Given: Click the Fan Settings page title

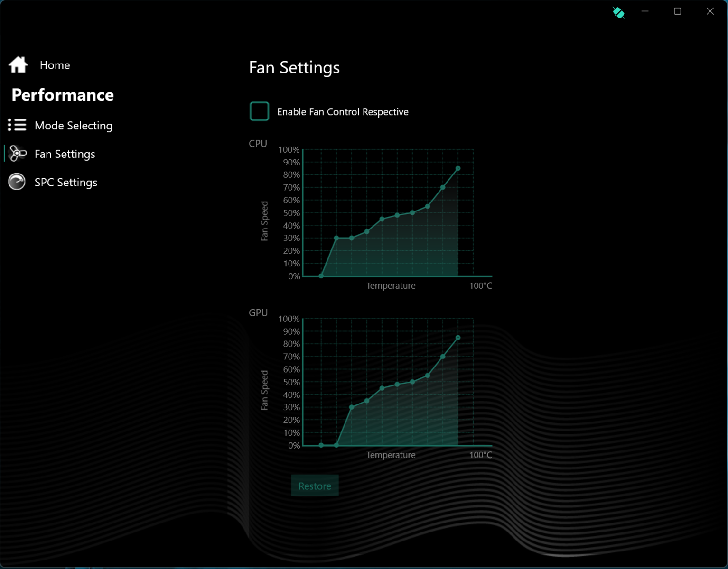Looking at the screenshot, I should (294, 68).
